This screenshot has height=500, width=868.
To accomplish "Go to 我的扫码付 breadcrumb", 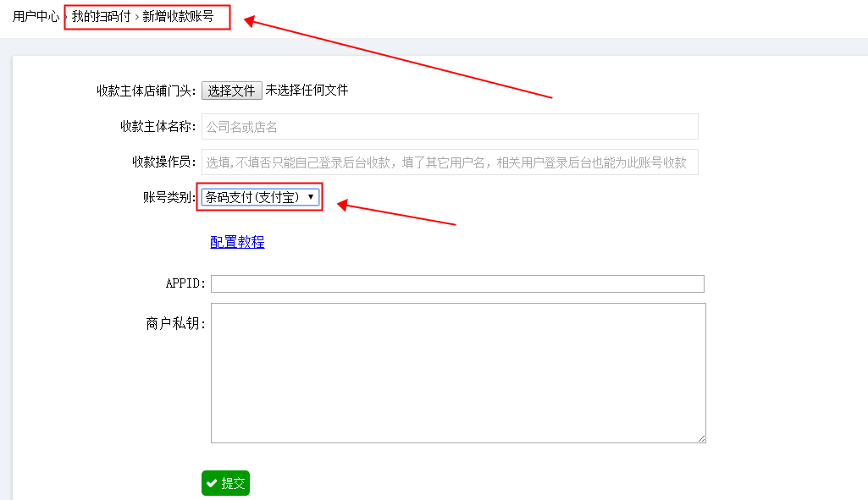I will (x=101, y=17).
